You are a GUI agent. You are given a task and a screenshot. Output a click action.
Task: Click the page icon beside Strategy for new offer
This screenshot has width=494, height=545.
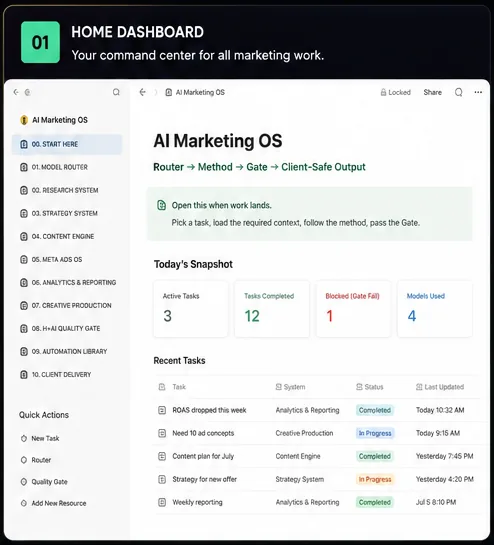click(162, 479)
